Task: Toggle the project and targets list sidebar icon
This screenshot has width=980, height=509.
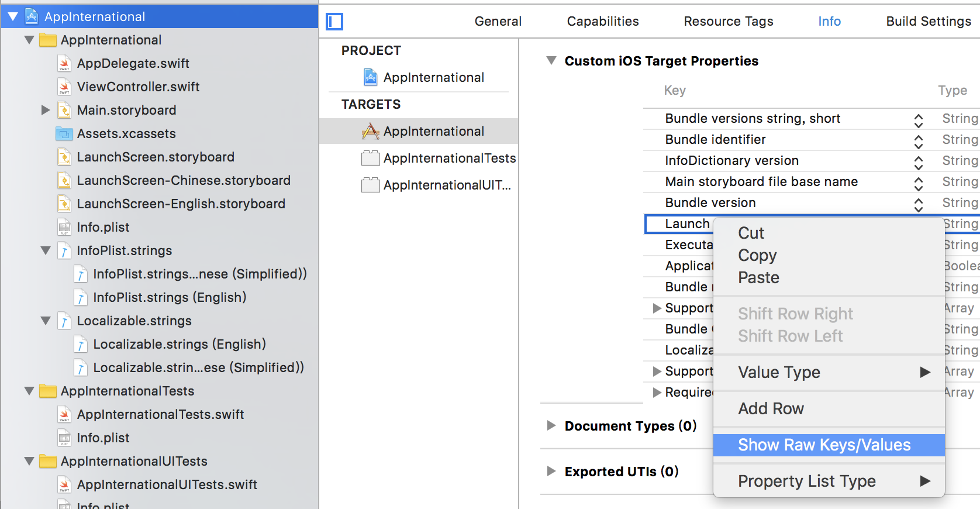Action: click(x=334, y=22)
